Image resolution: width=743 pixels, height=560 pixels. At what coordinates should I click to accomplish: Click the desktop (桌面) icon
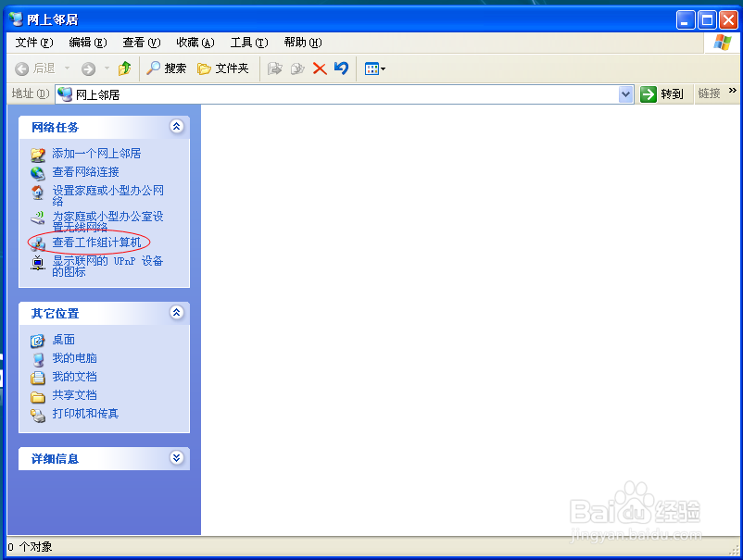(x=38, y=341)
